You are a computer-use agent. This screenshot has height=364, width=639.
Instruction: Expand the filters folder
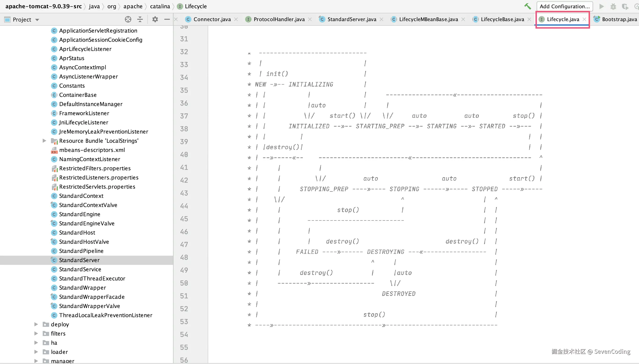coord(36,333)
